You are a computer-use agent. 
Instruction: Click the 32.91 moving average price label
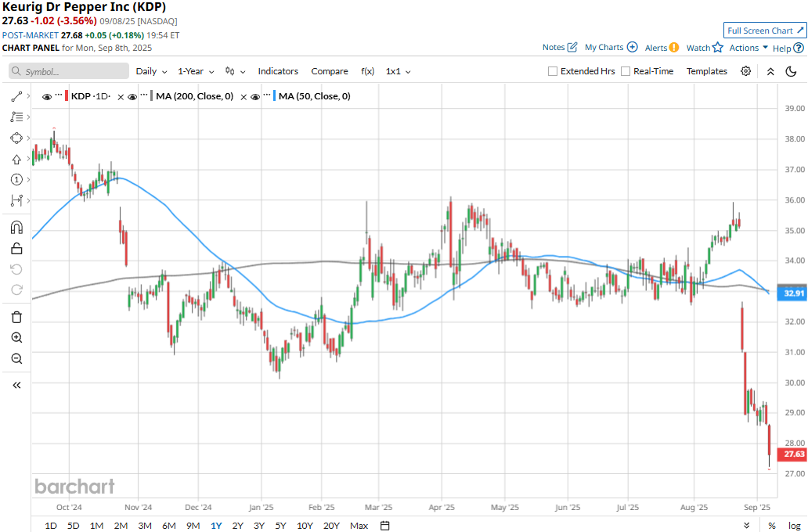tap(793, 293)
